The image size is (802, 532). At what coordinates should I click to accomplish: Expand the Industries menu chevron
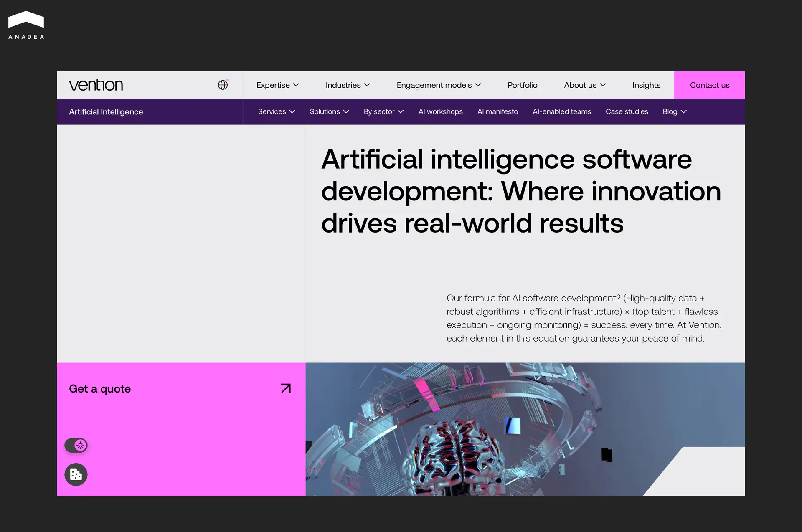pos(367,85)
